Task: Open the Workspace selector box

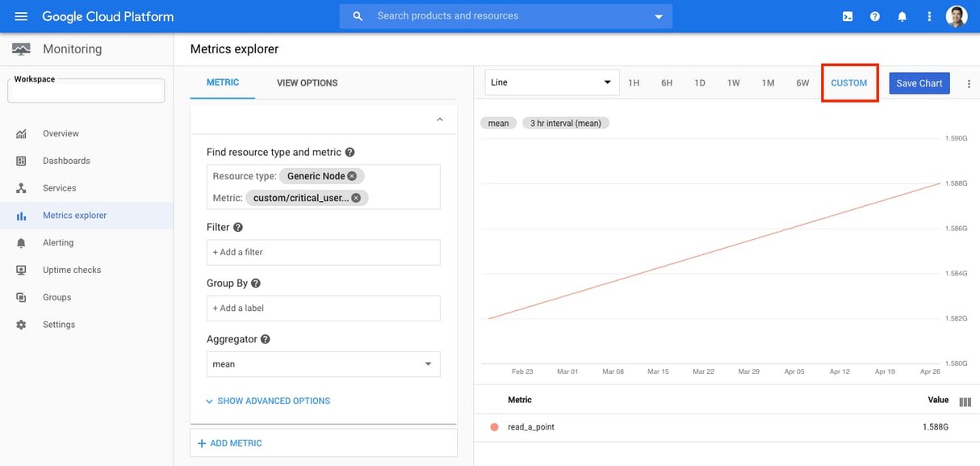Action: 86,90
